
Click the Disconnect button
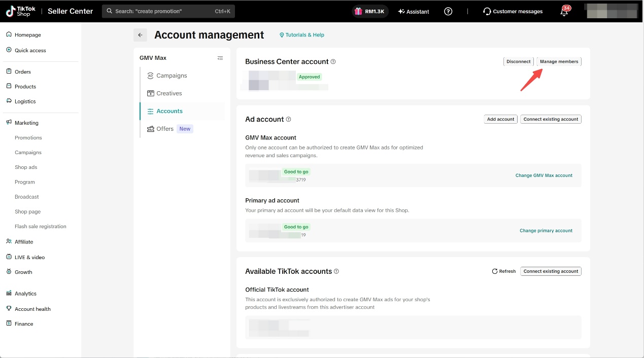point(518,61)
